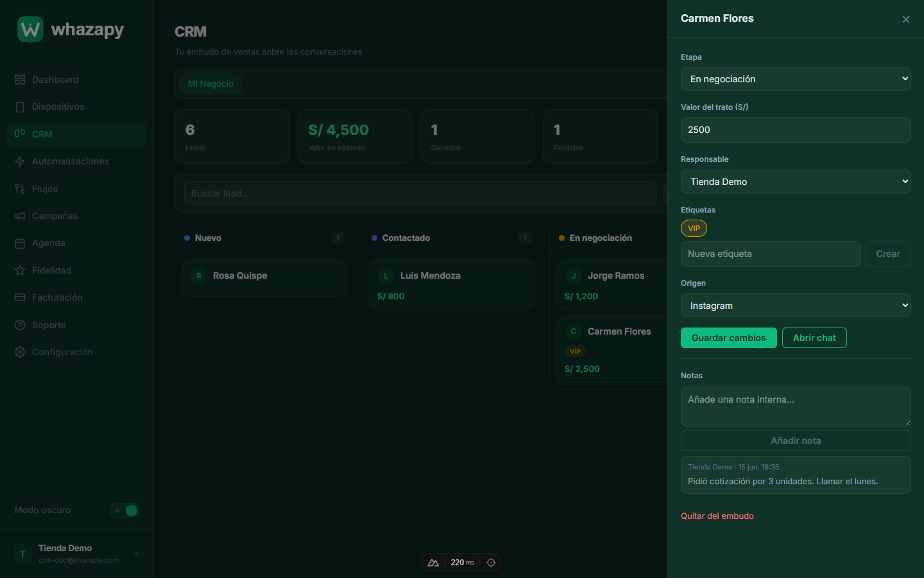Viewport: 924px width, 578px height.
Task: Select the Mi Negocio tab
Action: point(210,83)
